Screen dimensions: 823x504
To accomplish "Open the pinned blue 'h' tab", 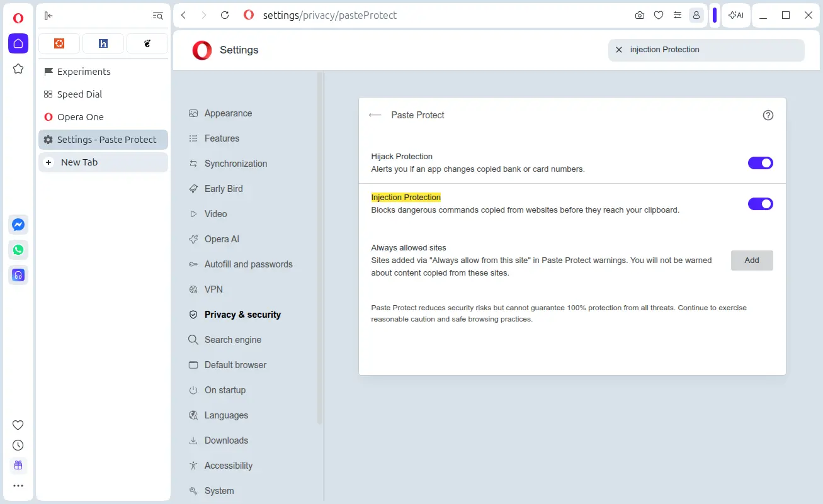I will coord(103,43).
